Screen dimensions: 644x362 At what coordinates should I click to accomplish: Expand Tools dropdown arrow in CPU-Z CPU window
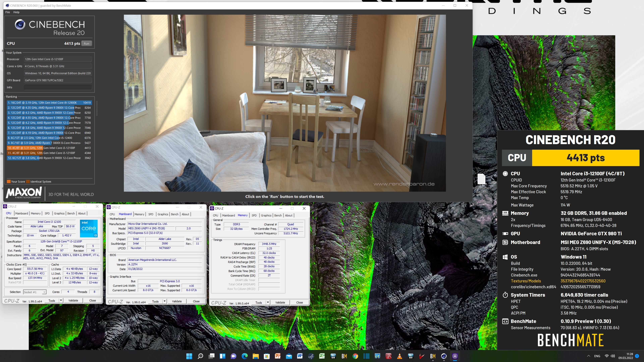click(x=61, y=300)
